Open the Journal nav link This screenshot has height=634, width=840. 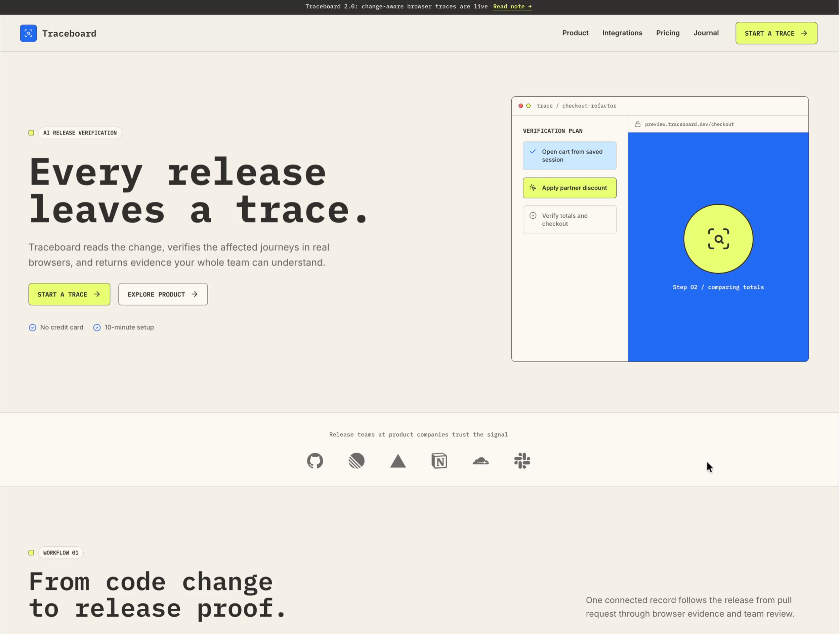tap(706, 33)
